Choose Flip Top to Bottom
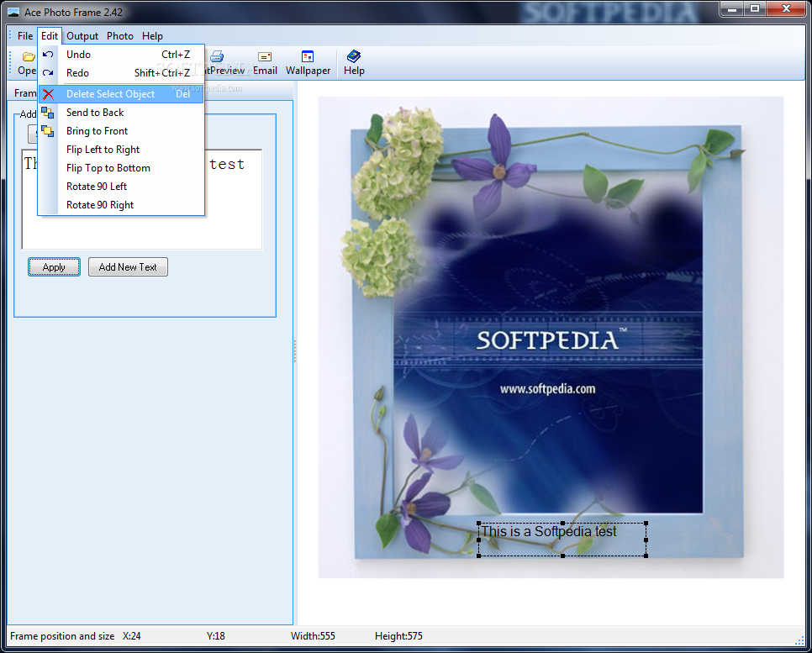Image resolution: width=812 pixels, height=653 pixels. (121, 168)
